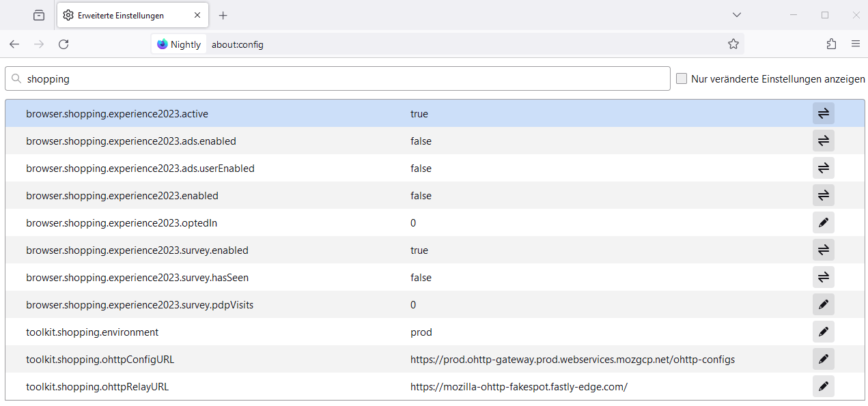Edit toolkit.shopping.environment with pencil icon
This screenshot has height=406, width=868.
point(823,332)
